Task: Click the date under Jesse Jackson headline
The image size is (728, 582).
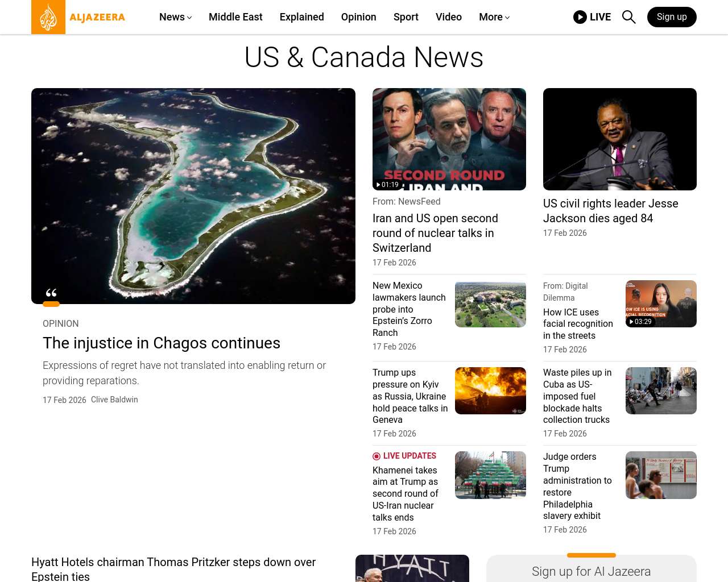Action: (565, 233)
